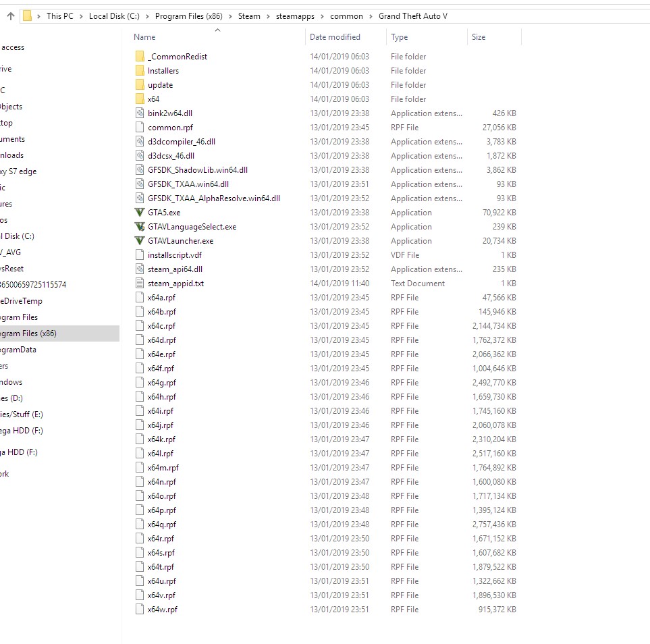Click the Grand Theft Auto V breadcrumb
The image size is (650, 644).
pos(413,16)
